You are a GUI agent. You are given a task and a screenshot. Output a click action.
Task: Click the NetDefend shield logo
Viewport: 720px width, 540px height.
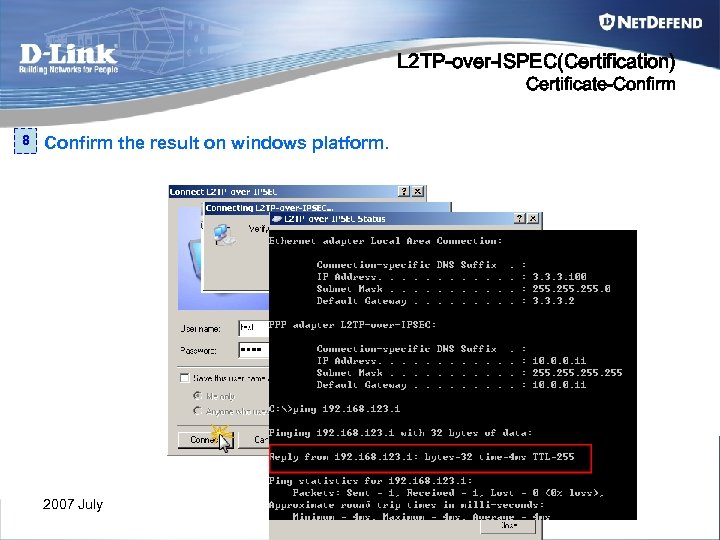click(x=607, y=22)
